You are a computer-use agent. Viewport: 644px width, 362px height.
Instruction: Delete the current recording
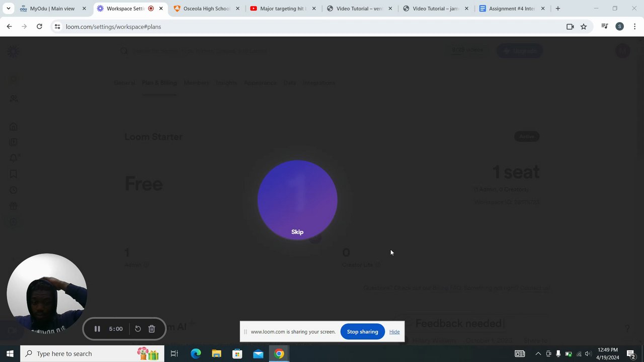click(151, 329)
